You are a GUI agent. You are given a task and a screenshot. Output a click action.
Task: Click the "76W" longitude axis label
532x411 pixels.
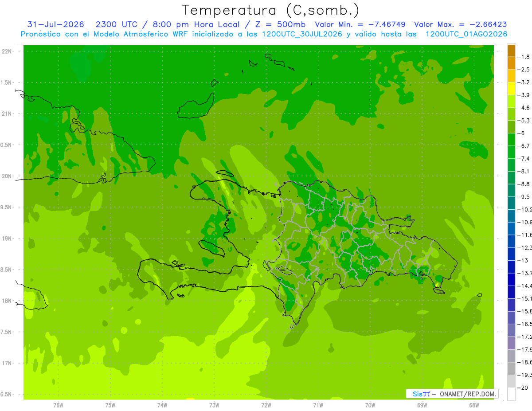(58, 405)
